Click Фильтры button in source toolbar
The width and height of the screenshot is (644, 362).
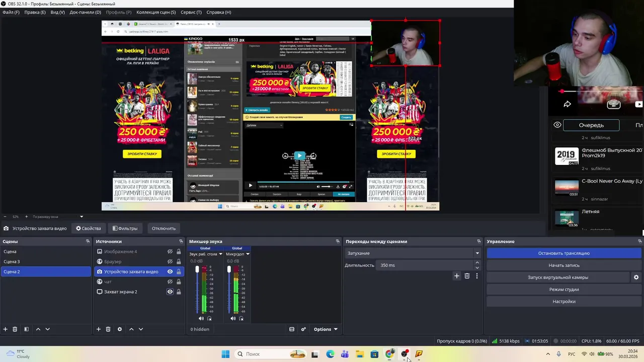[125, 228]
